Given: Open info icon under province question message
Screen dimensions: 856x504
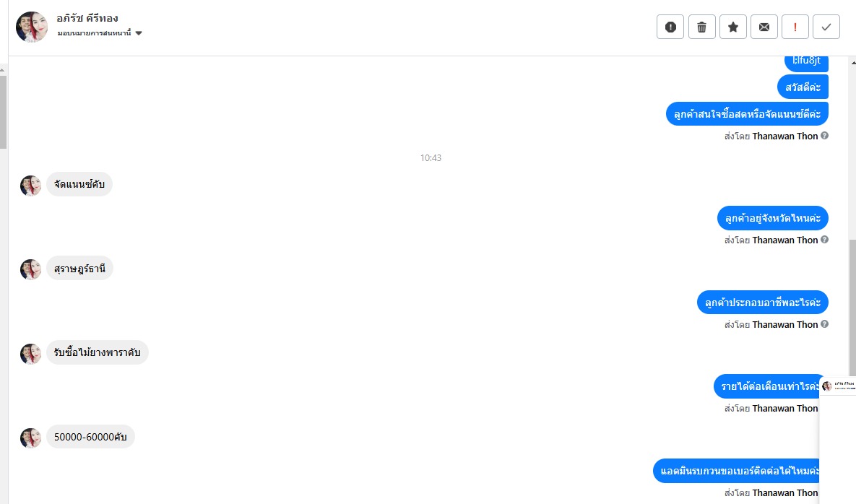Looking at the screenshot, I should click(x=824, y=240).
